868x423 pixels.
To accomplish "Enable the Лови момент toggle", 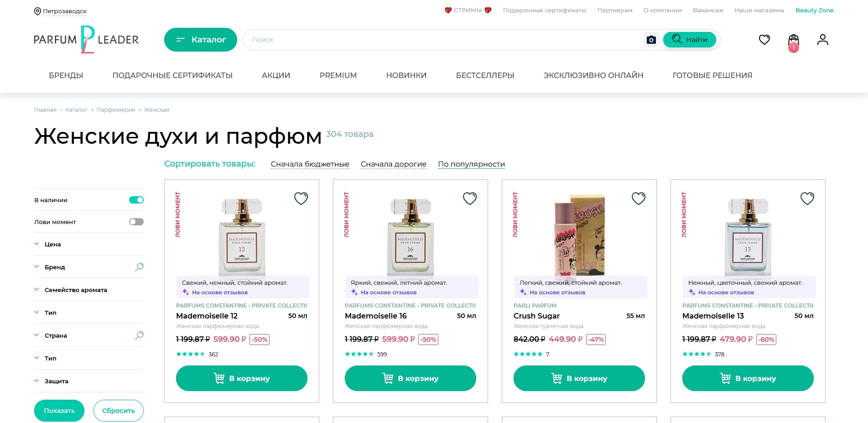I will click(135, 222).
